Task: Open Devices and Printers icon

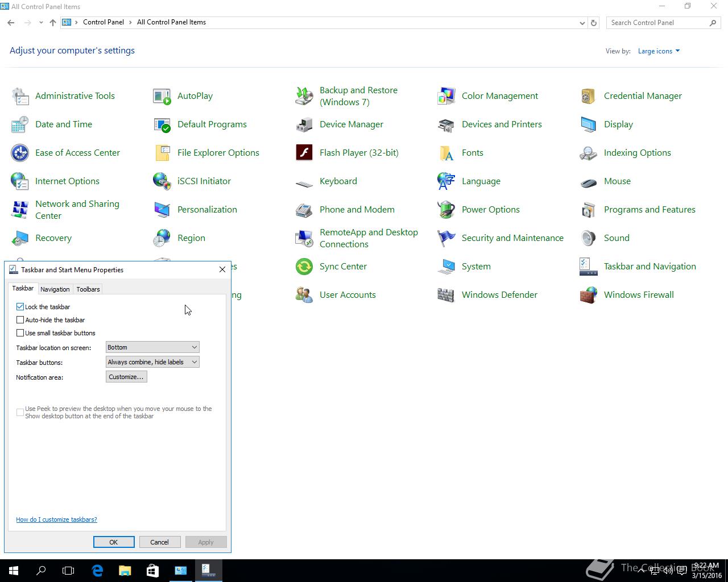Action: click(446, 124)
